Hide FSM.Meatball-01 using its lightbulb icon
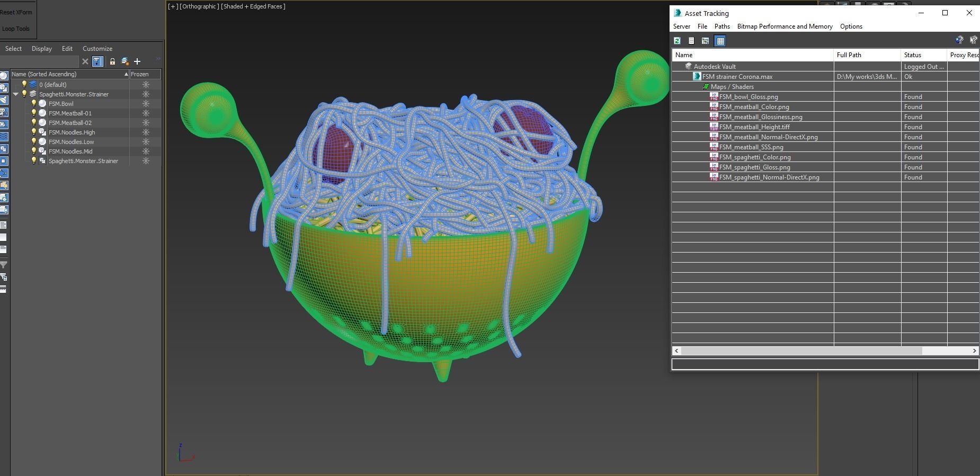The height and width of the screenshot is (476, 980). (x=34, y=113)
